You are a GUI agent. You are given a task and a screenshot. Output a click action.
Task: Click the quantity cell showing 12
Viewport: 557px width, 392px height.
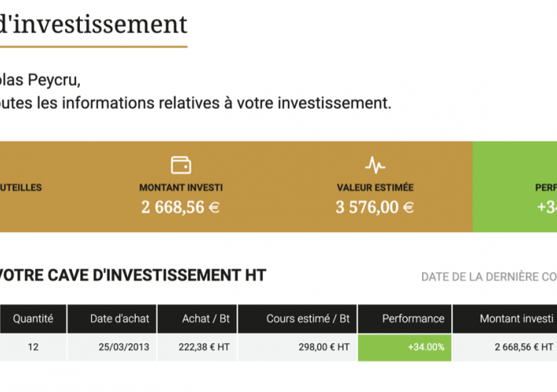[x=33, y=347]
